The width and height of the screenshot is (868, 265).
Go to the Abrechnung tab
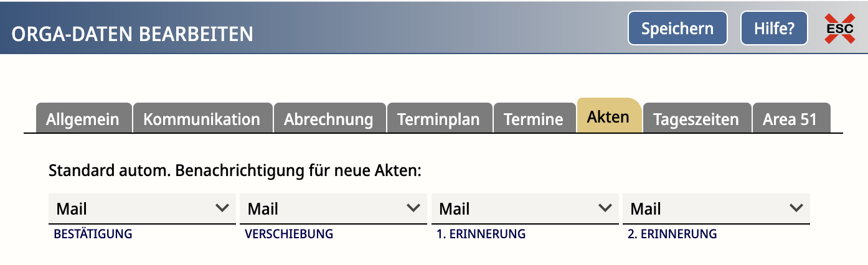pyautogui.click(x=329, y=118)
